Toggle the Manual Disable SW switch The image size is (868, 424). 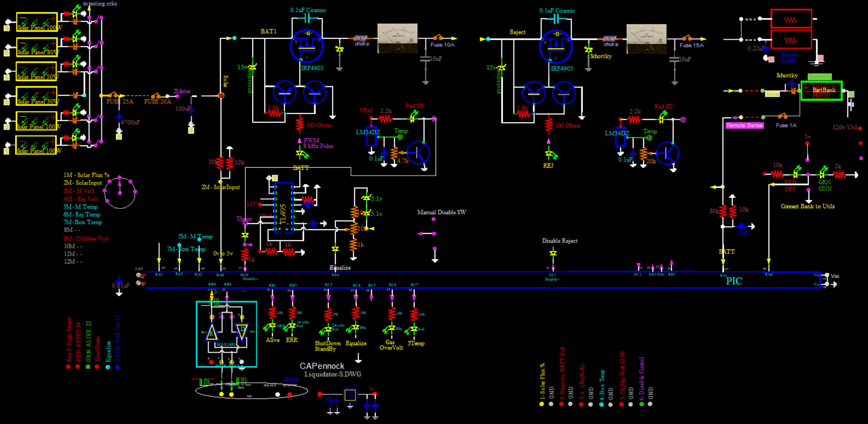[x=433, y=233]
